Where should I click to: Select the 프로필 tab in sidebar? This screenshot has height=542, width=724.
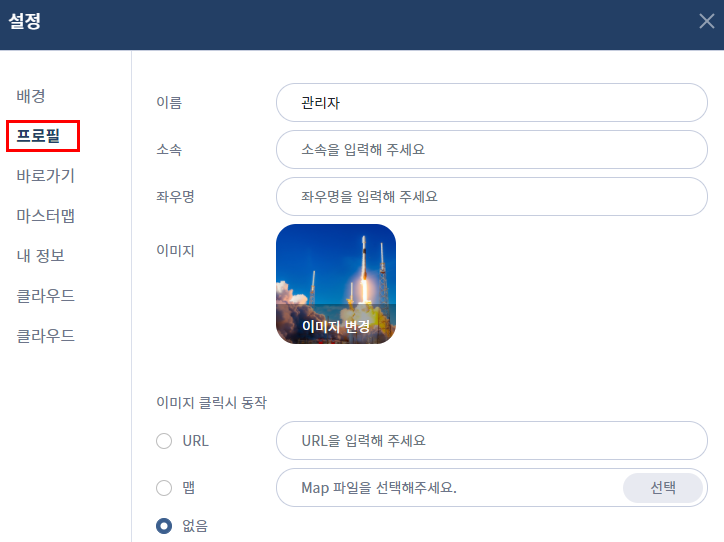38,136
